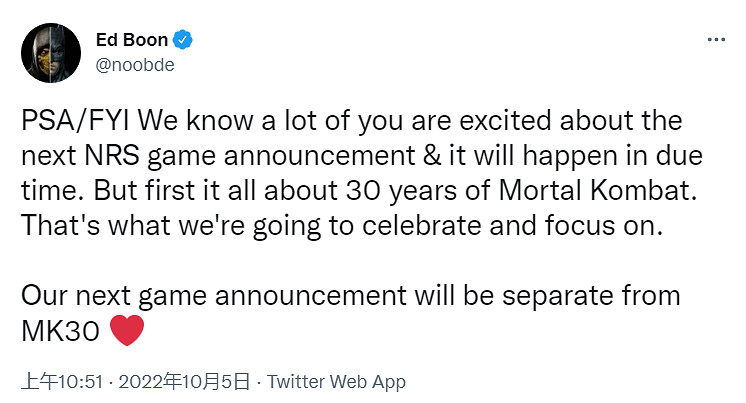The width and height of the screenshot is (746, 403).
Task: Click the blue verified badge icon
Action: [184, 39]
